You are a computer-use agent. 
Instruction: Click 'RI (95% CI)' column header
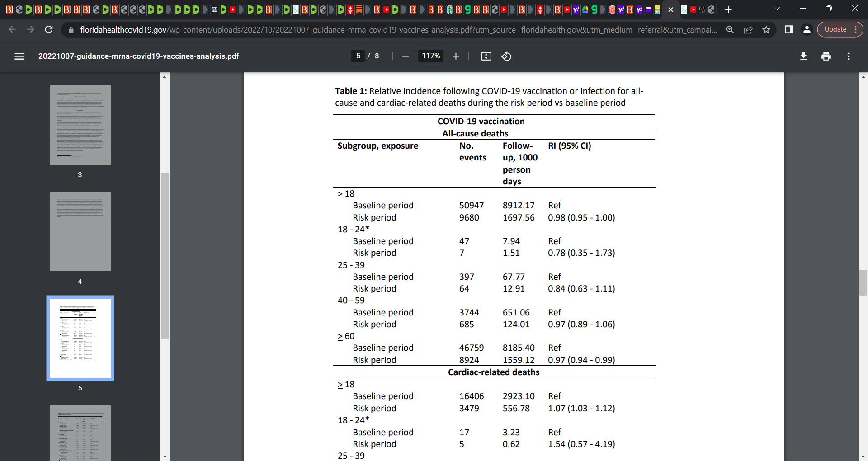[570, 146]
